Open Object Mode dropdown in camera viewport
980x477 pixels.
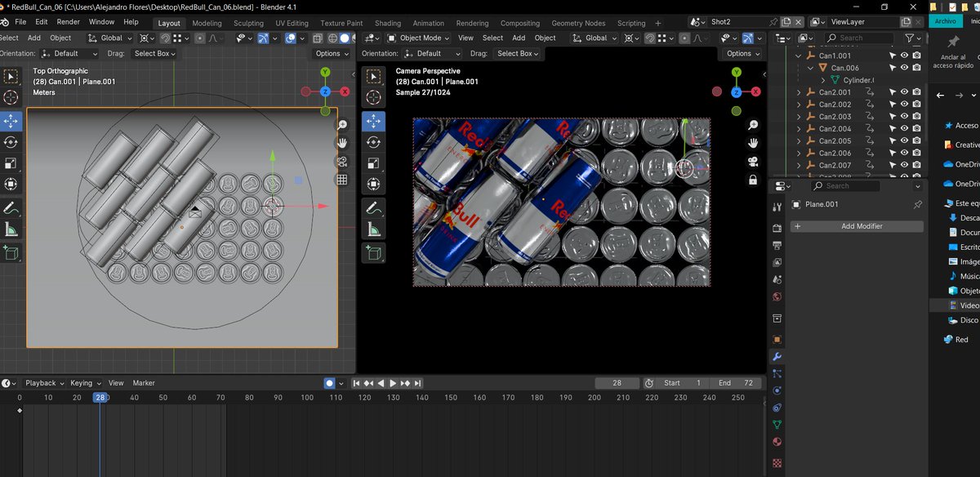[418, 38]
